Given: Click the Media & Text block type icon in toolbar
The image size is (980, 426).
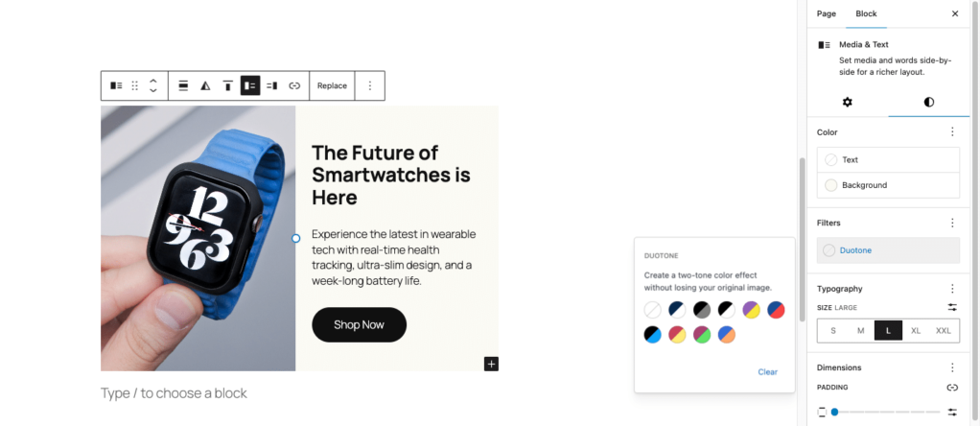Looking at the screenshot, I should pos(116,85).
